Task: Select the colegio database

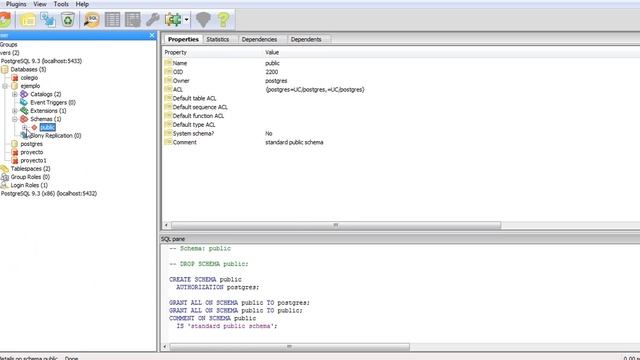Action: [29, 78]
